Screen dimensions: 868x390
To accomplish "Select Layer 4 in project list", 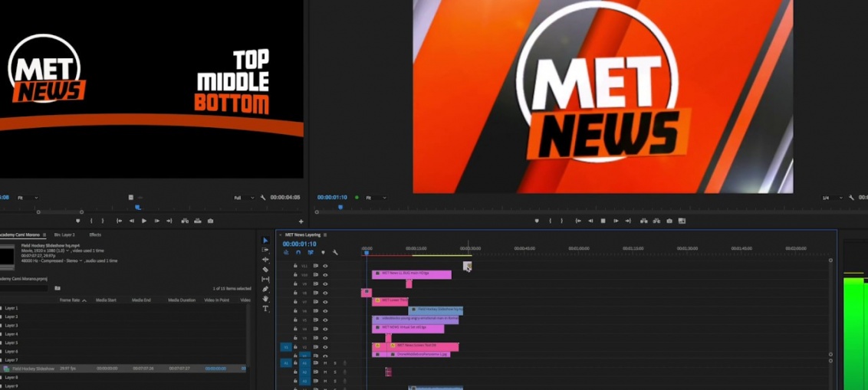I will coord(12,334).
